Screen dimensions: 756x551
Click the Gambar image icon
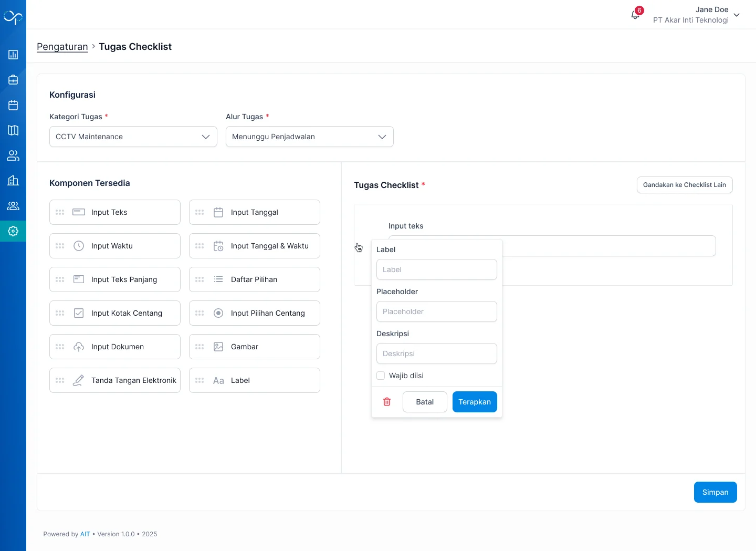pyautogui.click(x=218, y=347)
